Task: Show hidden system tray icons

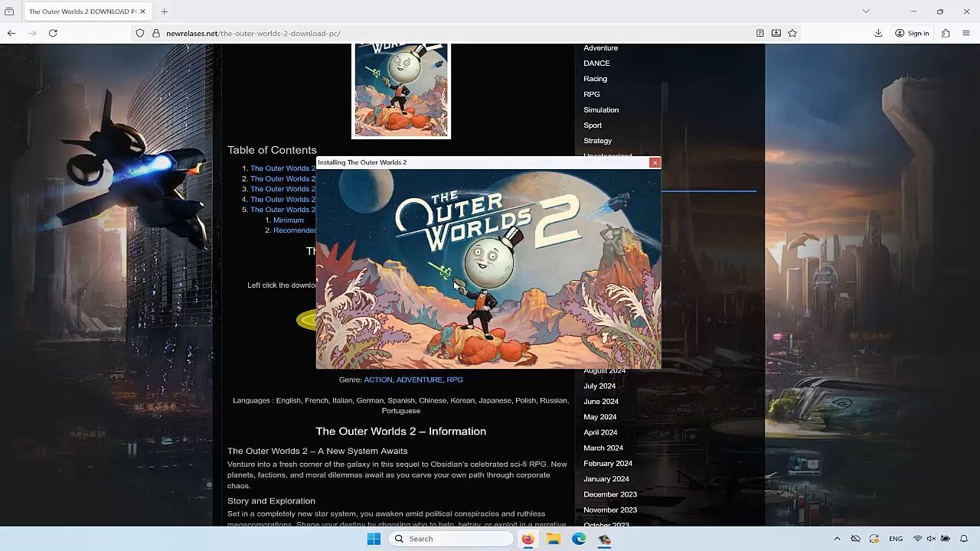Action: 837,539
